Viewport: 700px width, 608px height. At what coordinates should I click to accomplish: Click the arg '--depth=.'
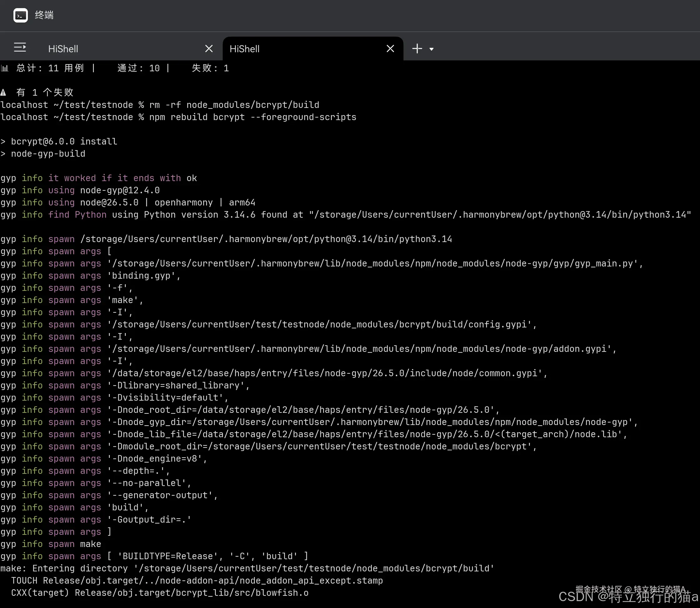click(x=139, y=471)
